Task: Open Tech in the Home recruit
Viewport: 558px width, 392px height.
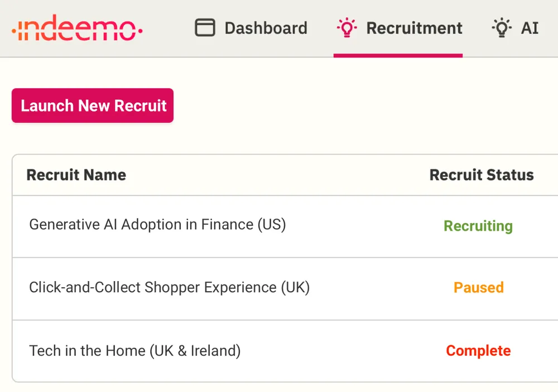Action: [134, 351]
